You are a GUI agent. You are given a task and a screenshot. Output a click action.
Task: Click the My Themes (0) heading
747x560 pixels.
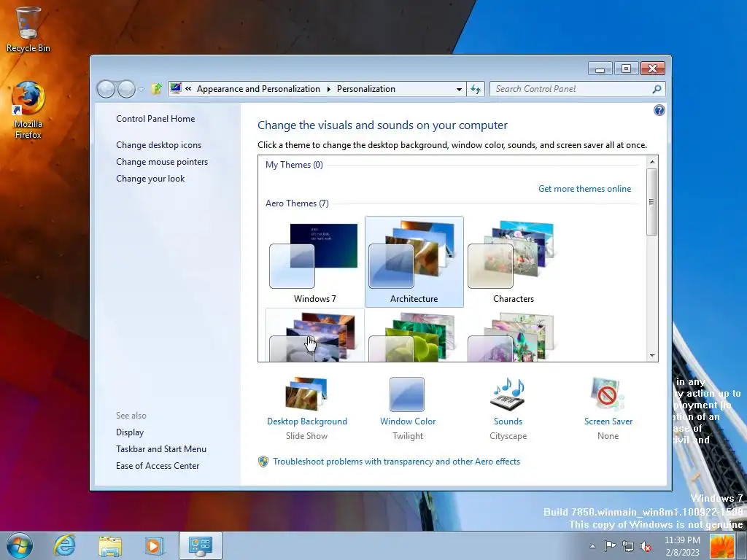point(294,165)
